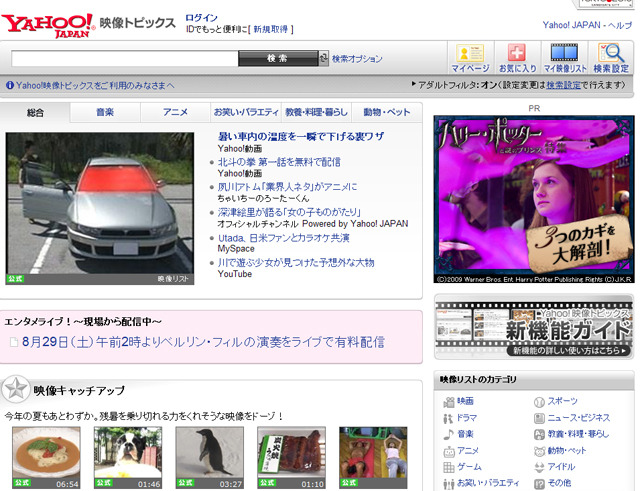The height and width of the screenshot is (491, 640).
Task: Open the 教養・料理・暮らし tab
Action: point(316,112)
